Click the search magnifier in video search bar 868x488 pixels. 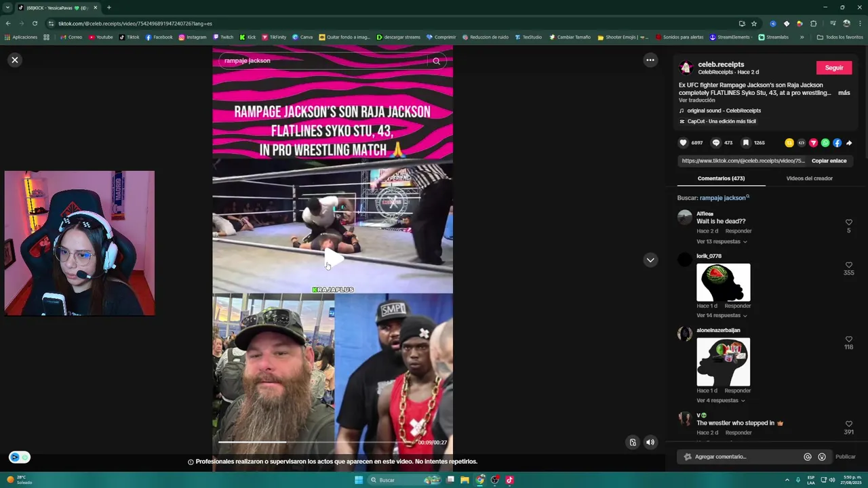click(x=436, y=61)
